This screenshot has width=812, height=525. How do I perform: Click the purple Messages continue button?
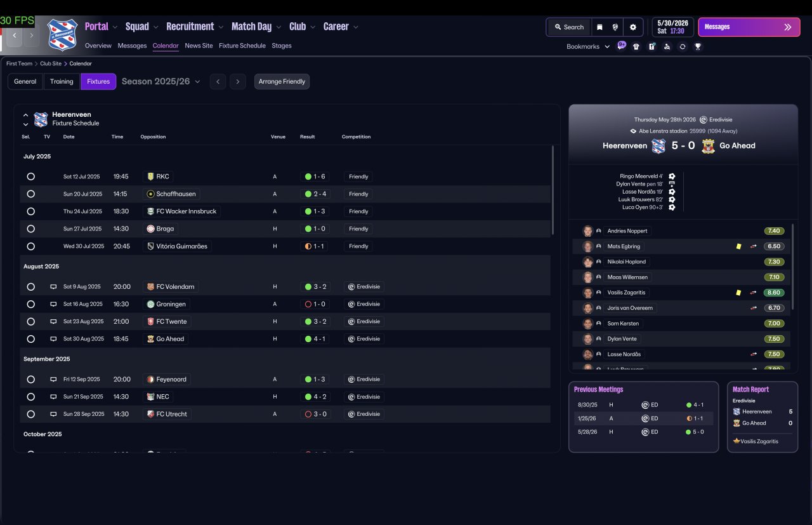(x=749, y=27)
